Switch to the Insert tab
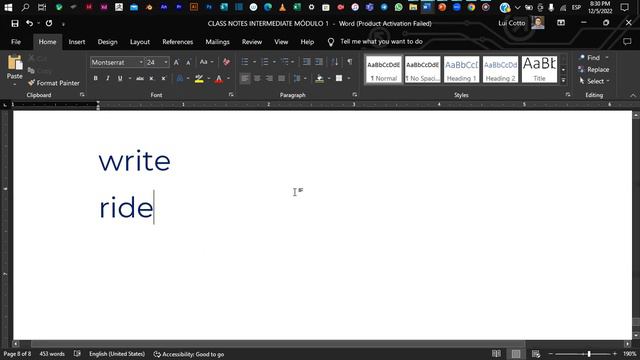The width and height of the screenshot is (640, 360). coord(77,42)
